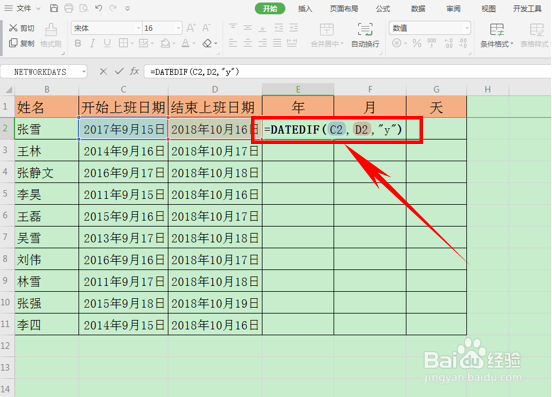Click the fx insert function button

(x=134, y=71)
